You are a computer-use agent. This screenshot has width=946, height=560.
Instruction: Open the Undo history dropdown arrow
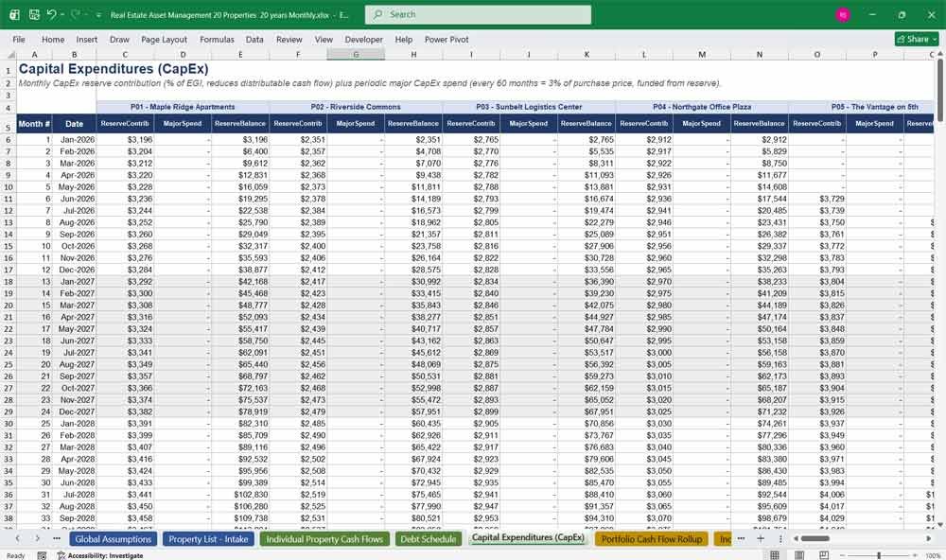click(x=62, y=14)
